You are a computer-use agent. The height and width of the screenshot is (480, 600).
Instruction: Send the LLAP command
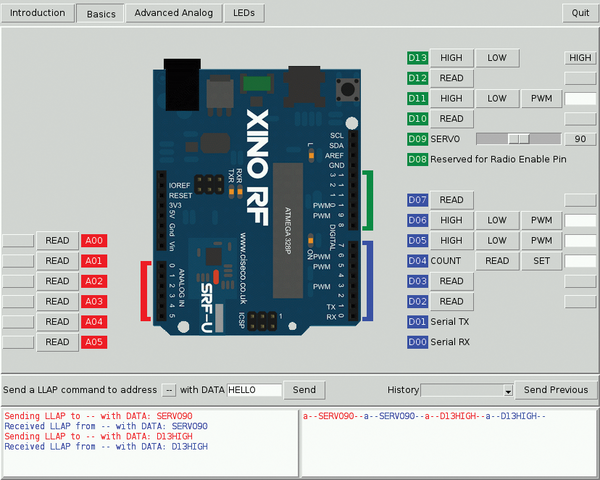pos(304,390)
